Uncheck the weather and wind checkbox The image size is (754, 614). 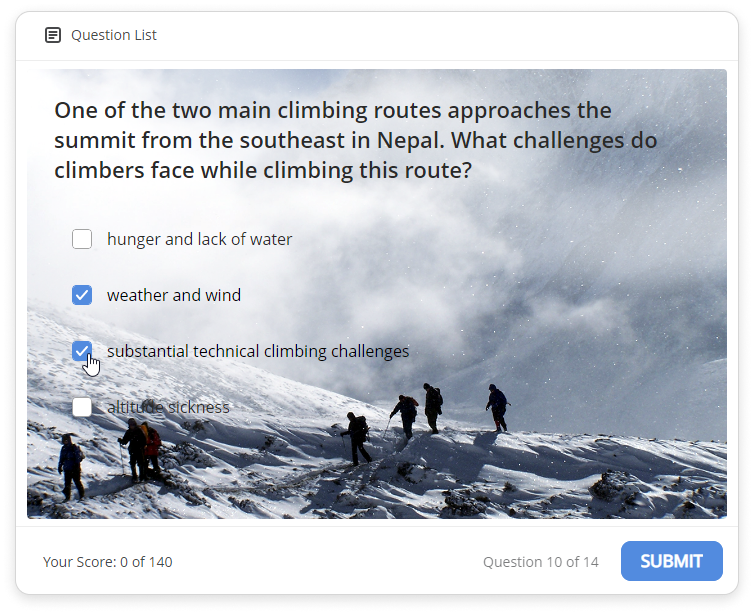point(82,295)
